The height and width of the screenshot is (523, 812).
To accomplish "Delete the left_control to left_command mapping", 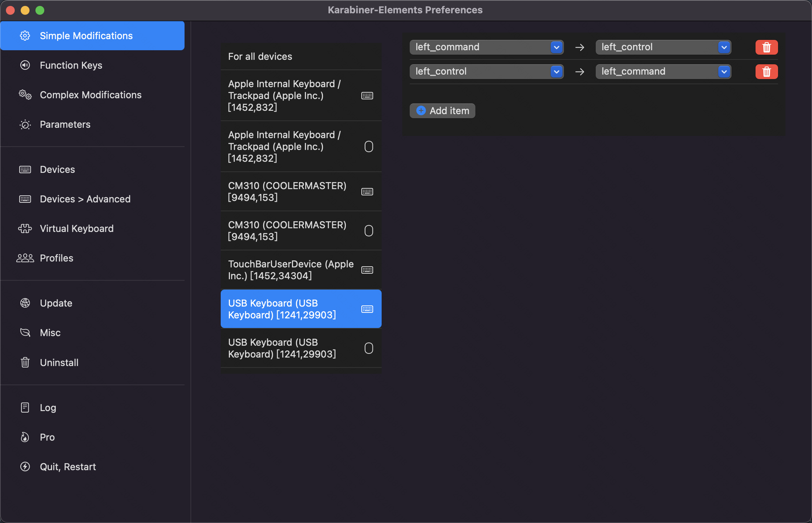I will point(767,72).
